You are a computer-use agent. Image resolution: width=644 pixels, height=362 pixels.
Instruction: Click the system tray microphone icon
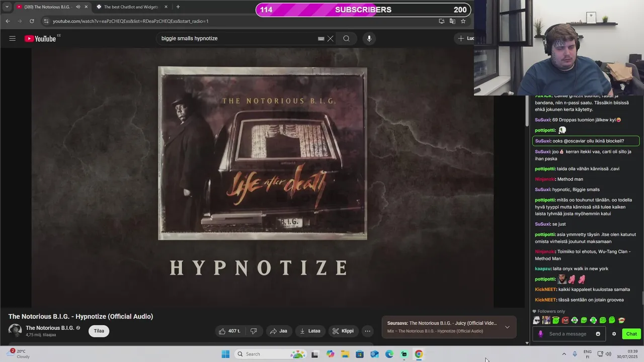click(x=575, y=354)
